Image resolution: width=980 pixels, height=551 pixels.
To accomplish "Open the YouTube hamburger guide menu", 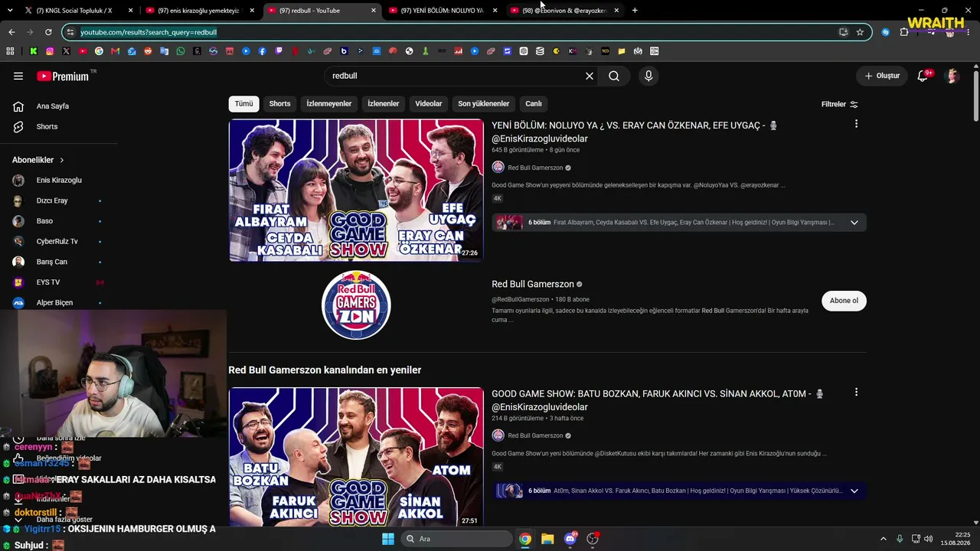I will click(x=18, y=76).
